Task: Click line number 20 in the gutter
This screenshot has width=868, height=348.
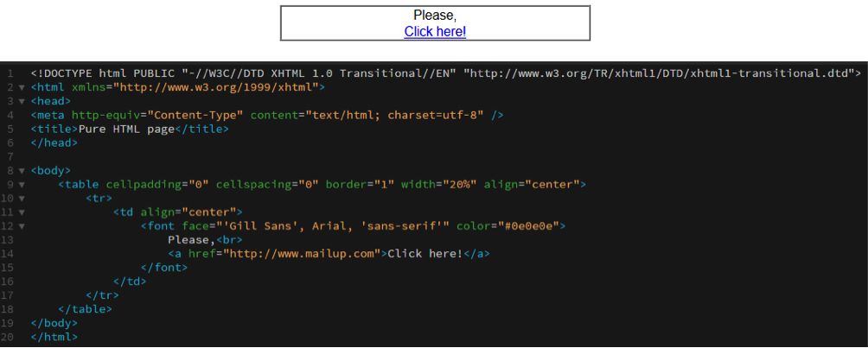Action: pyautogui.click(x=8, y=336)
